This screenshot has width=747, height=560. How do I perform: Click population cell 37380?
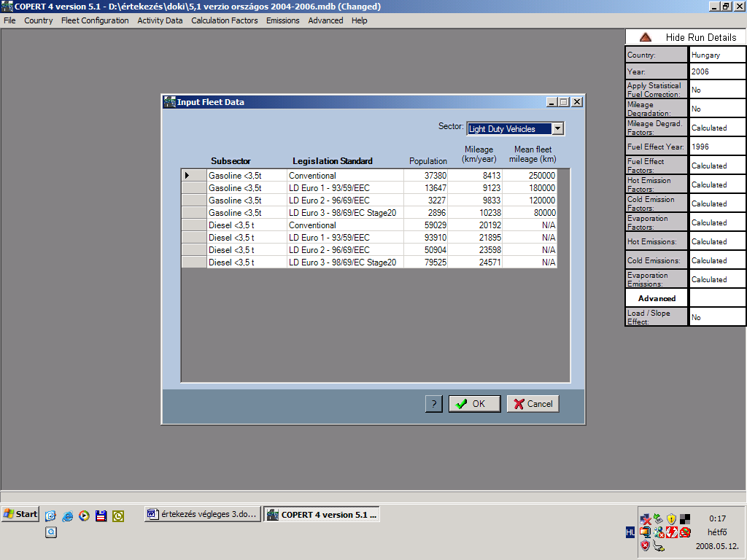coord(425,175)
